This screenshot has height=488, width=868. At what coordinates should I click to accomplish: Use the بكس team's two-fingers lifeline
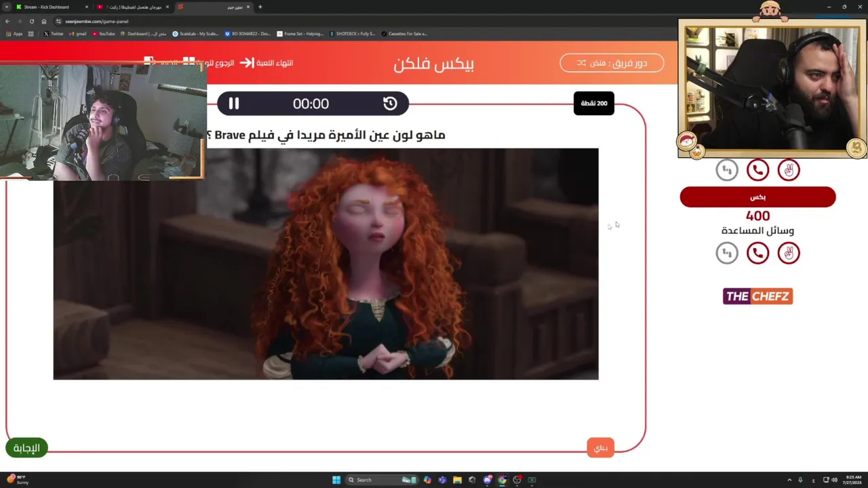point(789,253)
